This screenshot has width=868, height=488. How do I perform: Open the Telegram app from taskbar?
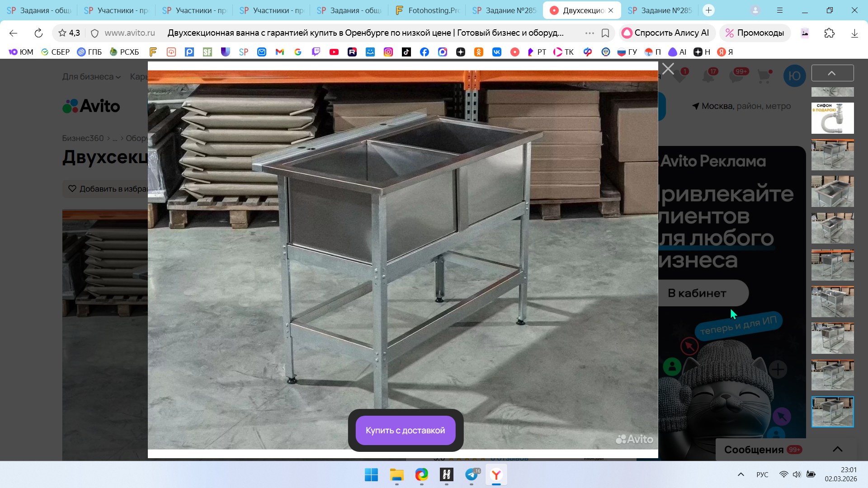pos(472,475)
